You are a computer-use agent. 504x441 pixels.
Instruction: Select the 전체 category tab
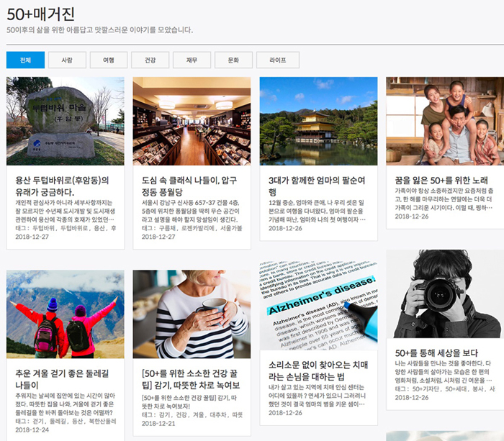pos(25,60)
